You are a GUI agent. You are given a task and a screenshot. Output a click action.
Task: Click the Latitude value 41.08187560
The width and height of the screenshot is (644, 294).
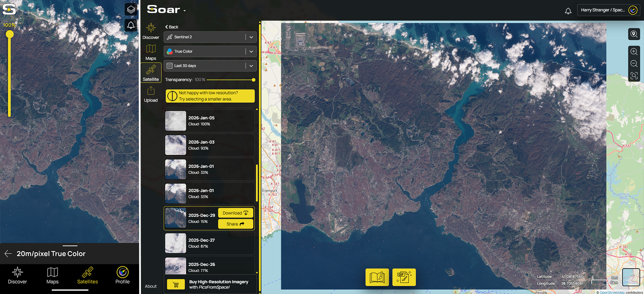(572, 277)
